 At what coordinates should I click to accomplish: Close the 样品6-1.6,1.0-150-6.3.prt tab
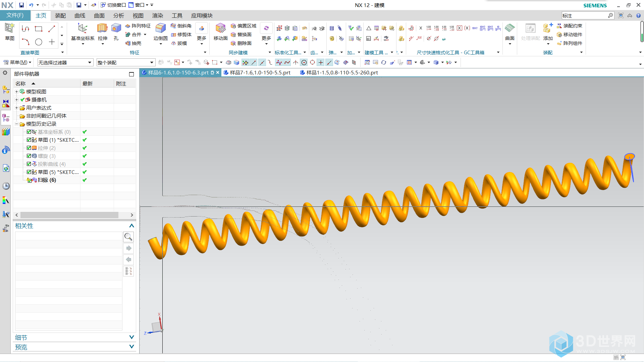tap(218, 72)
